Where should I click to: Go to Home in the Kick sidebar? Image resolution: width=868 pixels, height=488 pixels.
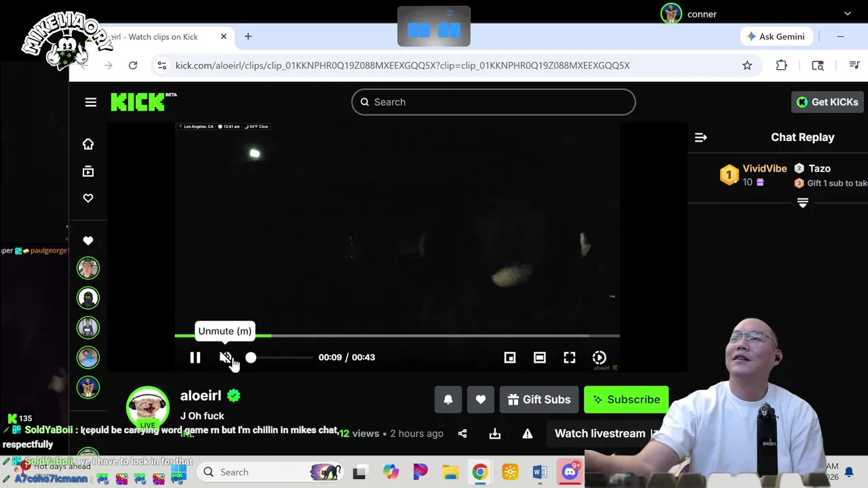tap(88, 144)
